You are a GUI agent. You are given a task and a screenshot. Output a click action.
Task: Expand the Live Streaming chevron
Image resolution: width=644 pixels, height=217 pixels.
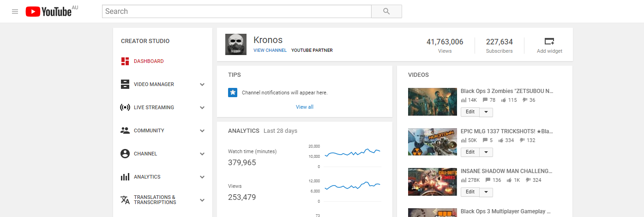(x=202, y=107)
